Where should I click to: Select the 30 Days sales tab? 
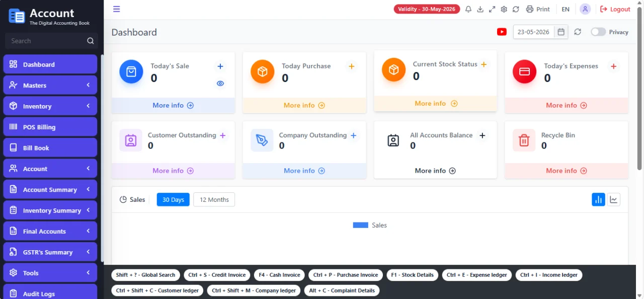(173, 200)
